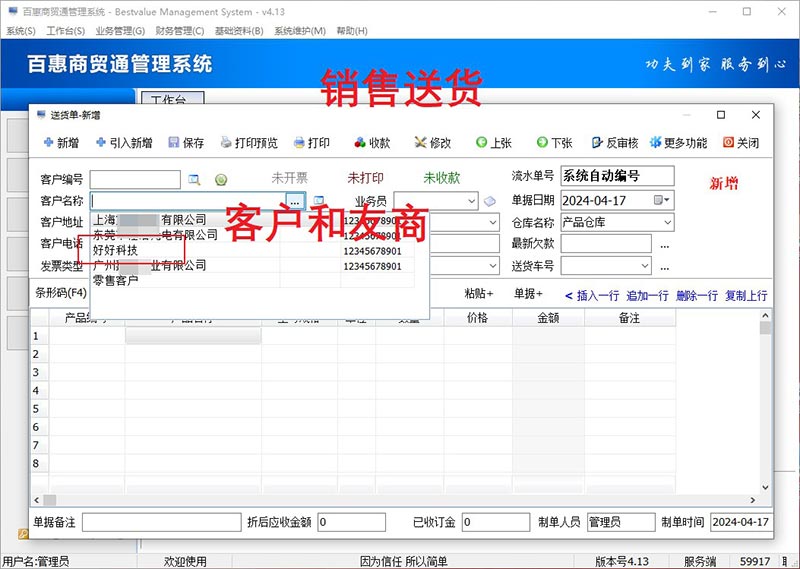Open the 系统(S) menu

coord(21,31)
